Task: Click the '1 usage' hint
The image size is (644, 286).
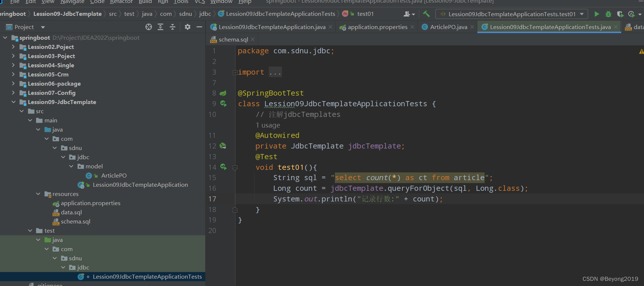Action: pos(268,125)
